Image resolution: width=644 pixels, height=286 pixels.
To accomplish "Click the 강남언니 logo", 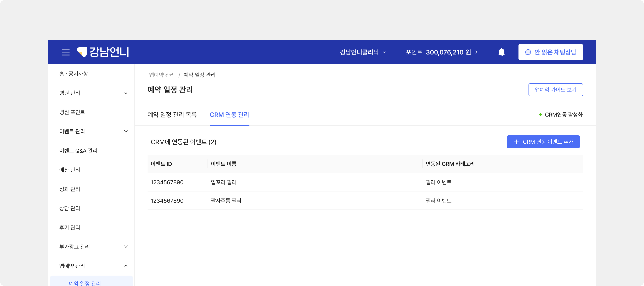I will (103, 52).
